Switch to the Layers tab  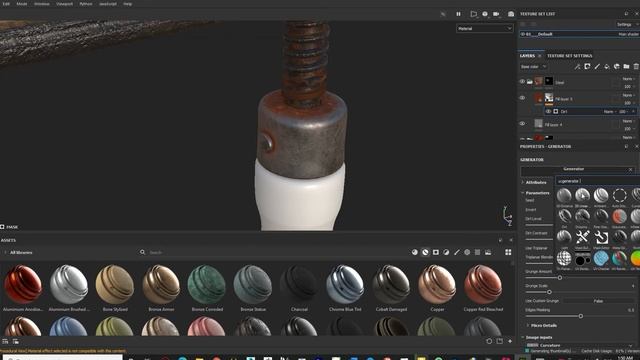pyautogui.click(x=527, y=56)
